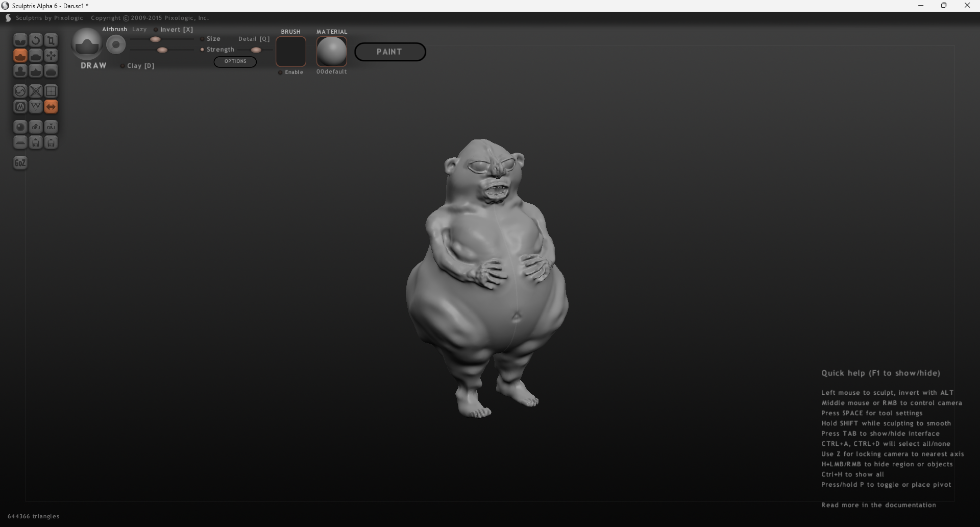The height and width of the screenshot is (527, 980).
Task: Click the GoZ button
Action: point(20,163)
